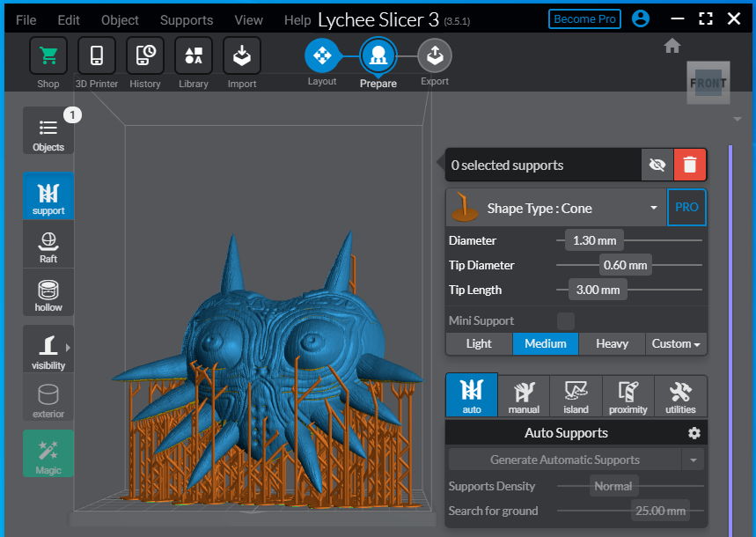Open the support utilities tab
This screenshot has width=756, height=537.
tap(680, 396)
